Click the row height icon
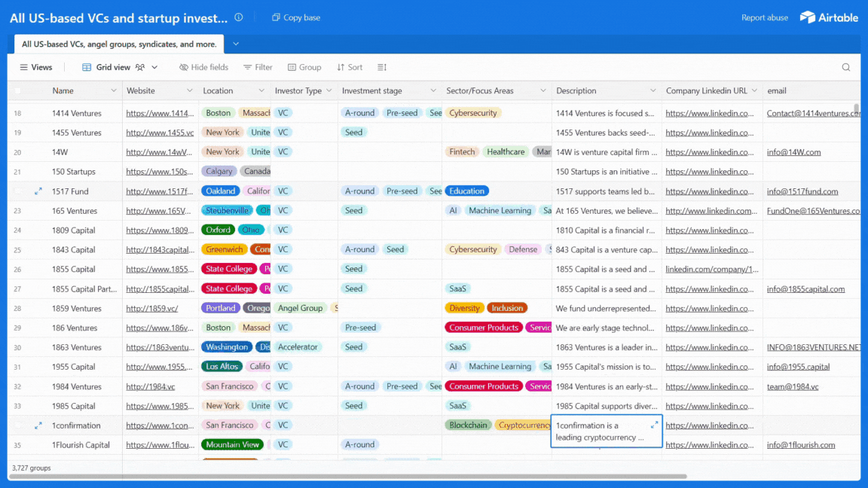The height and width of the screenshot is (488, 868). 382,67
